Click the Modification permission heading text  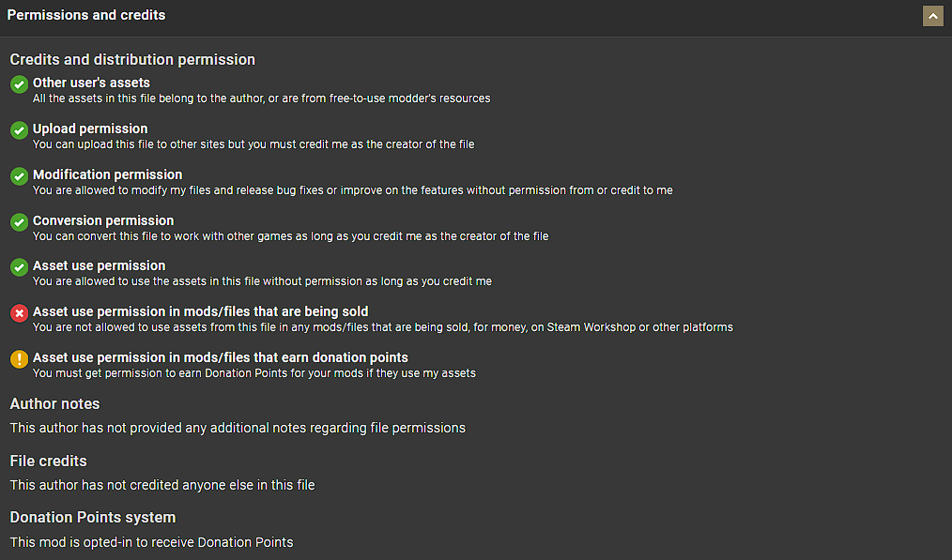[x=107, y=174]
